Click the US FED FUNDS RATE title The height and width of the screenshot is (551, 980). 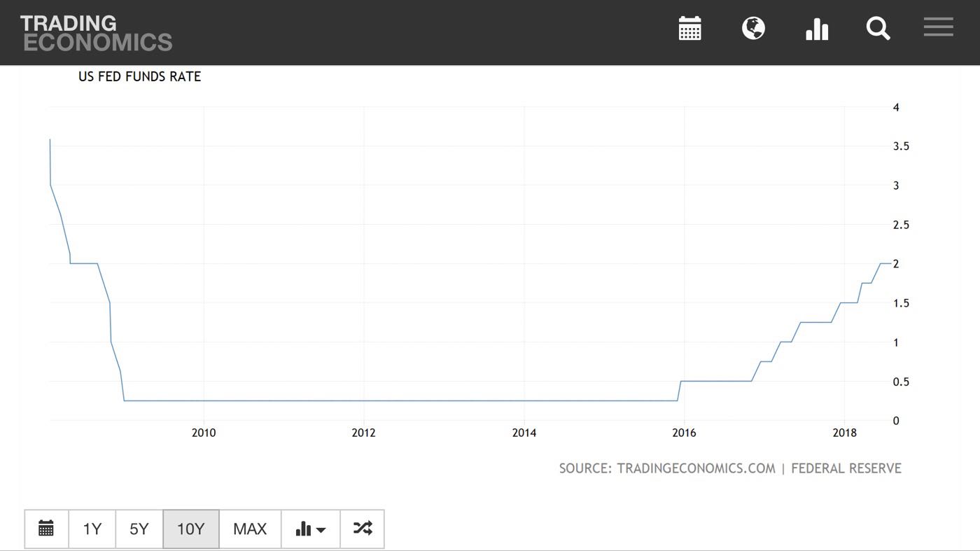(139, 77)
